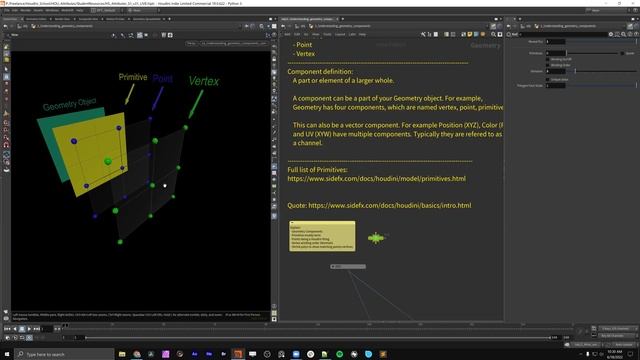Click the parameter pane search magnifier icon
The image size is (640, 360).
coord(624,34)
